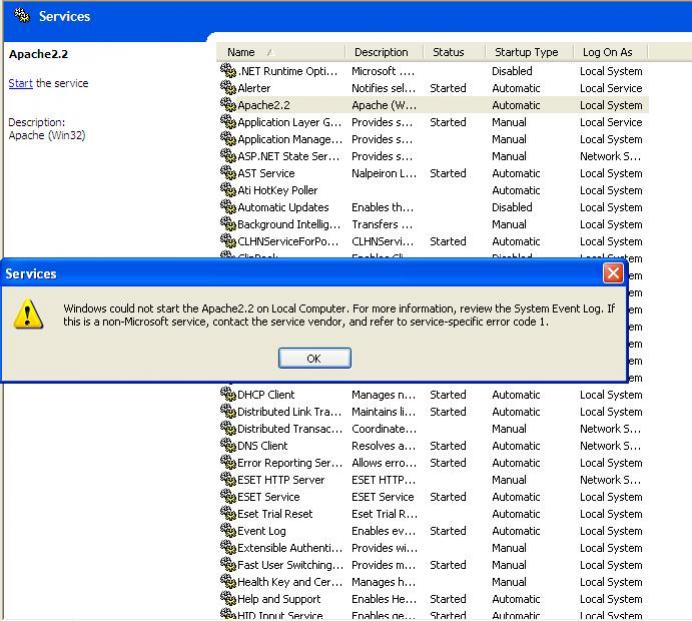692x621 pixels.
Task: Select the ESET HTTP Server name text
Action: pos(281,480)
